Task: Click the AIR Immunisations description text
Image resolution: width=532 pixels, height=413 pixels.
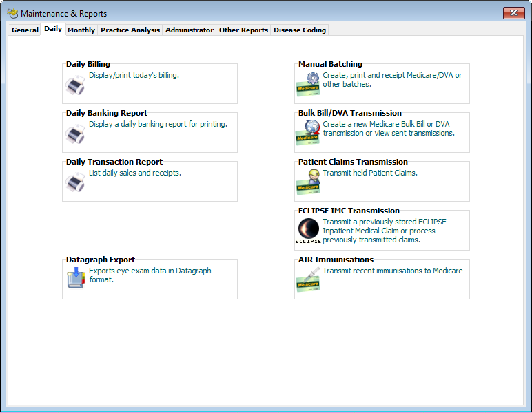Action: tap(392, 271)
